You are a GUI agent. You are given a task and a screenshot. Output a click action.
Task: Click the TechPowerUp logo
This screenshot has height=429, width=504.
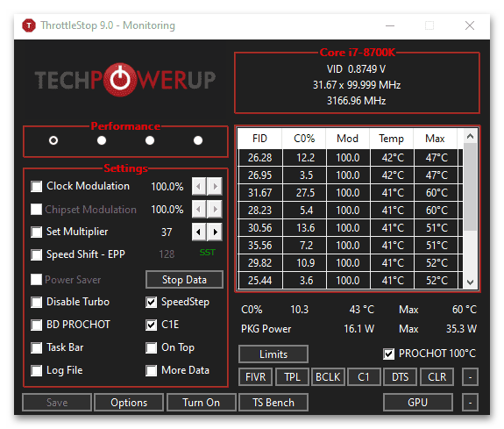click(x=125, y=80)
